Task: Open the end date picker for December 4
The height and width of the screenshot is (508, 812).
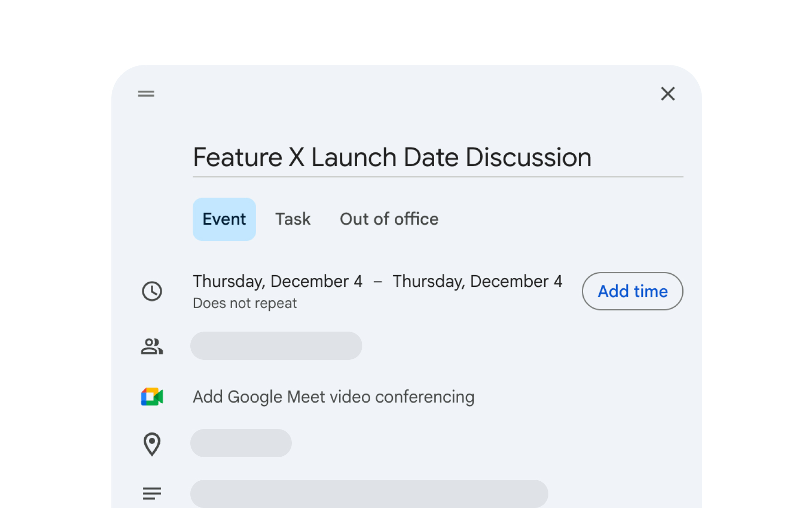Action: pyautogui.click(x=477, y=281)
